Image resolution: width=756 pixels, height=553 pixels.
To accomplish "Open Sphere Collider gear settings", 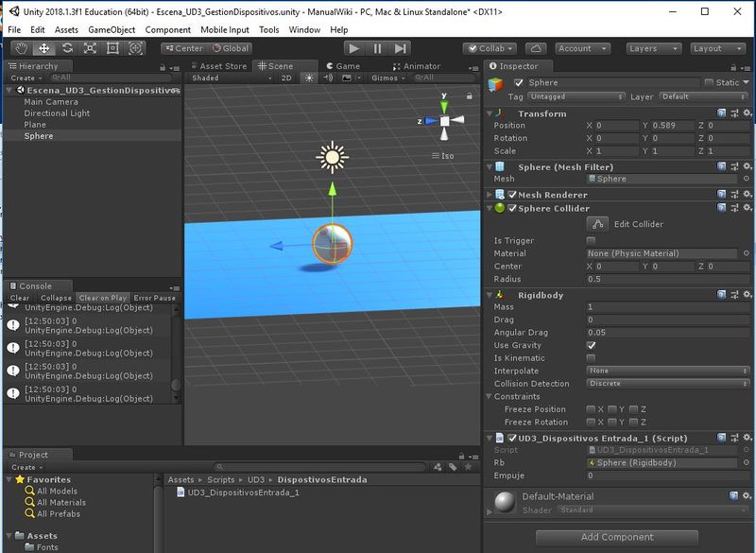I will point(747,208).
